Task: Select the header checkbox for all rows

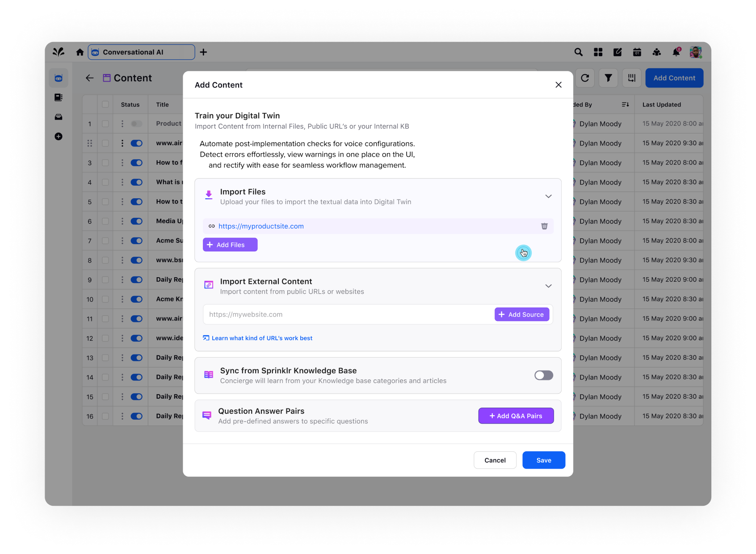Action: pos(105,104)
